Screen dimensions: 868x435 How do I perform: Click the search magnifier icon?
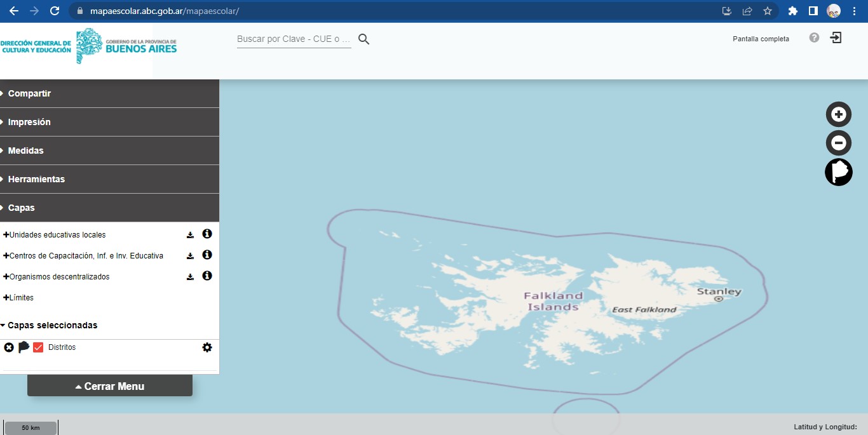(363, 39)
